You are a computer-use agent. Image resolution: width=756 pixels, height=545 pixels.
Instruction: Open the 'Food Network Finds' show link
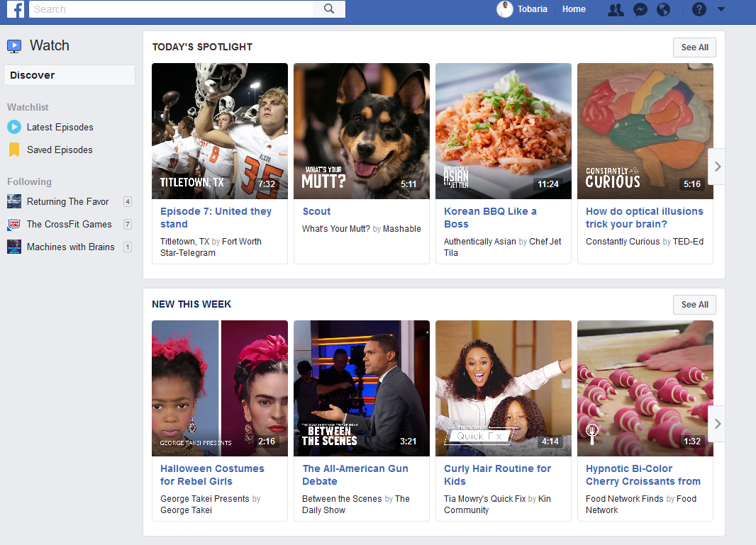[624, 499]
